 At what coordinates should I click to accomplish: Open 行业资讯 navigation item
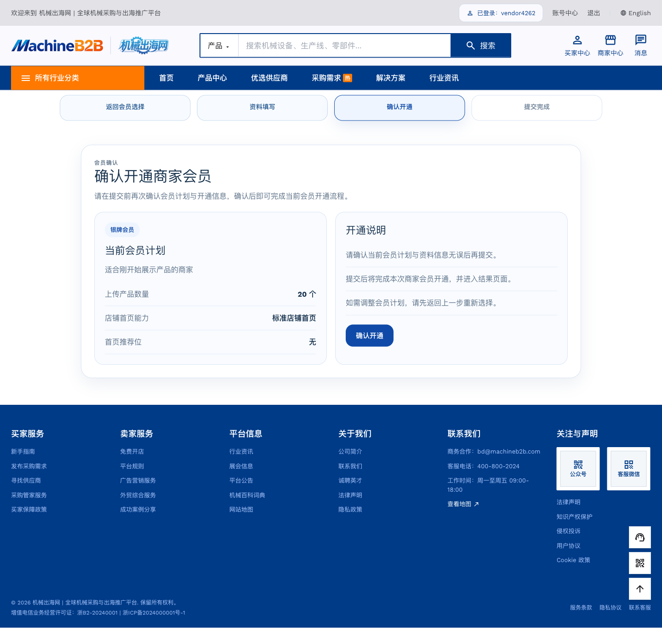click(x=444, y=78)
